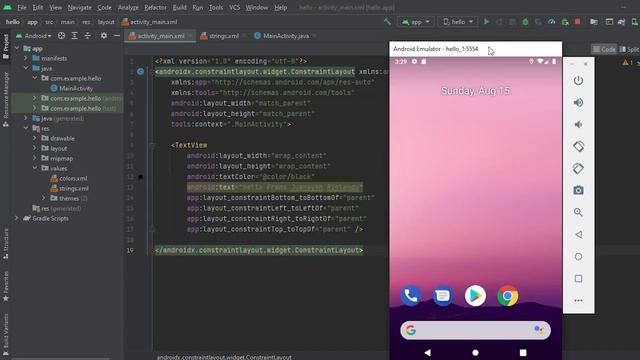640x360 pixels.
Task: Open Play Store in emulator
Action: [475, 296]
